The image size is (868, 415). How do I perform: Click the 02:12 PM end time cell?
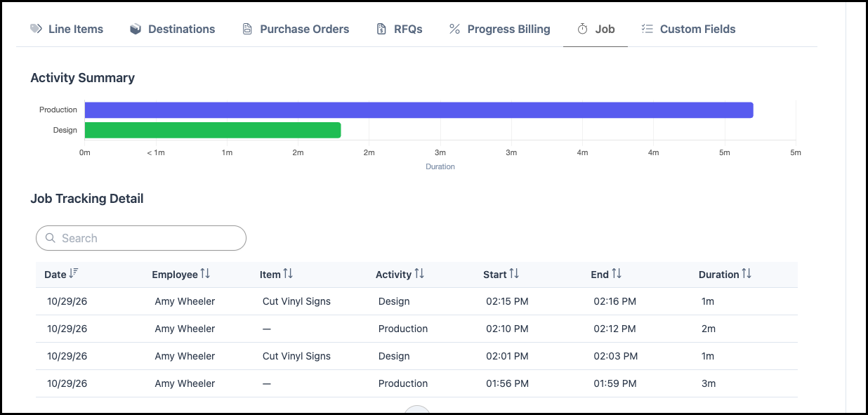pyautogui.click(x=614, y=329)
